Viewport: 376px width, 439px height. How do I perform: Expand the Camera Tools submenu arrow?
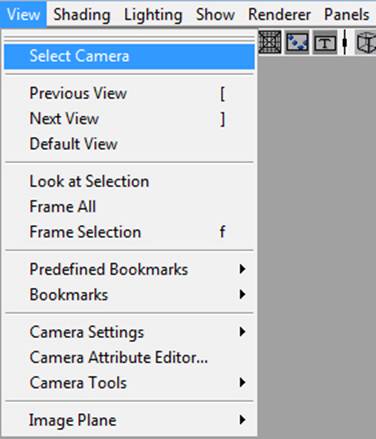click(x=243, y=382)
